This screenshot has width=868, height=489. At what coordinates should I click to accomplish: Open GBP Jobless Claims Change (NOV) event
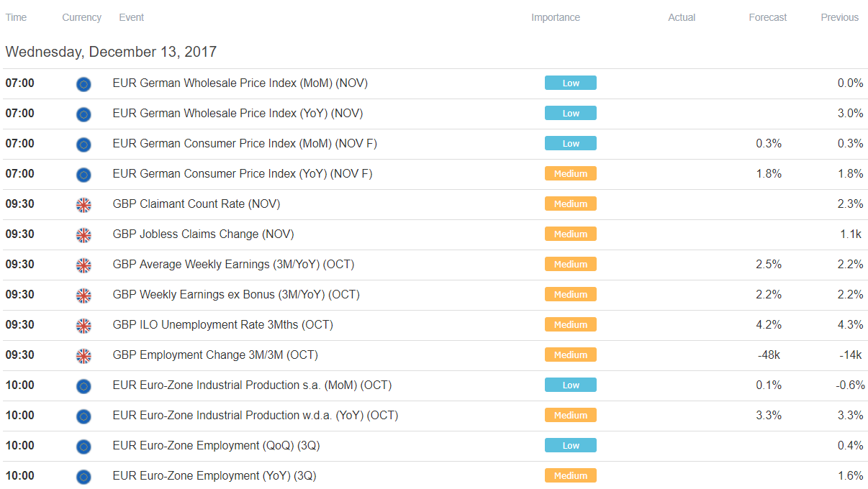click(203, 234)
